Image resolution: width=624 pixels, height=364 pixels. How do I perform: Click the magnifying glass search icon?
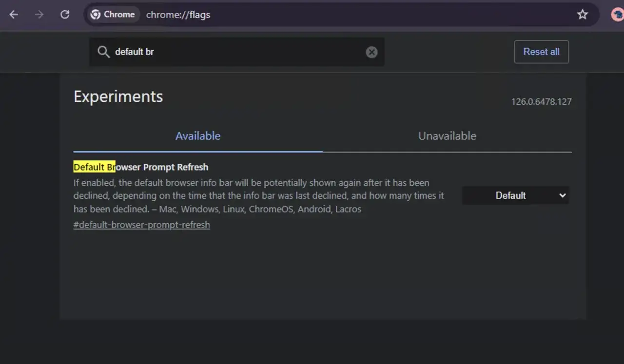pyautogui.click(x=103, y=52)
